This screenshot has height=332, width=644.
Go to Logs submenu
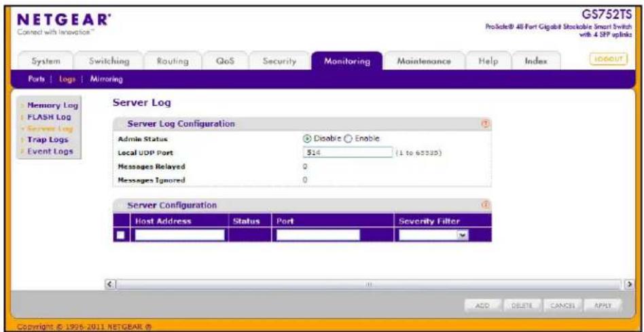click(66, 79)
